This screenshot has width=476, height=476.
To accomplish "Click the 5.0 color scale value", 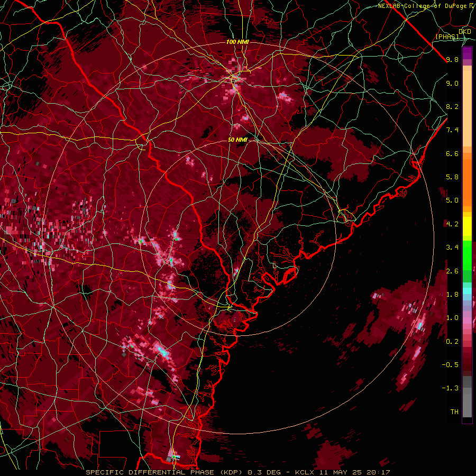I will (x=452, y=200).
